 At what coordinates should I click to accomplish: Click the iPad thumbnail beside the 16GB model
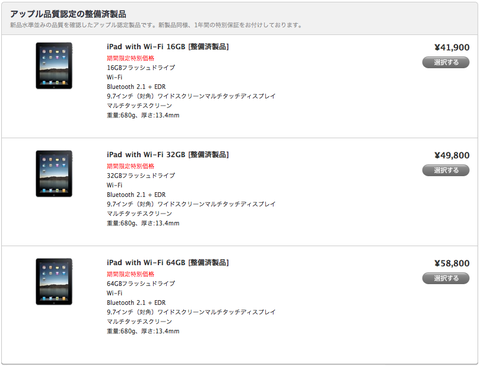(54, 66)
